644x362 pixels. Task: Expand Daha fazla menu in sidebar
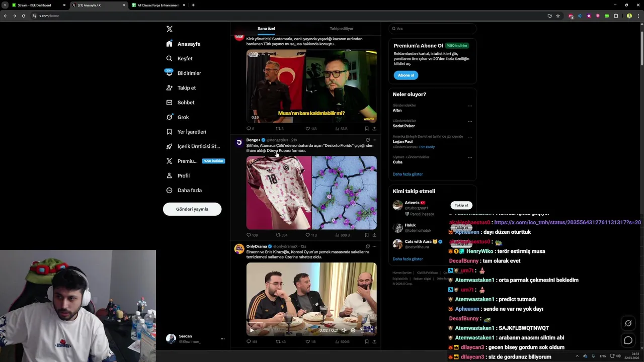click(184, 190)
